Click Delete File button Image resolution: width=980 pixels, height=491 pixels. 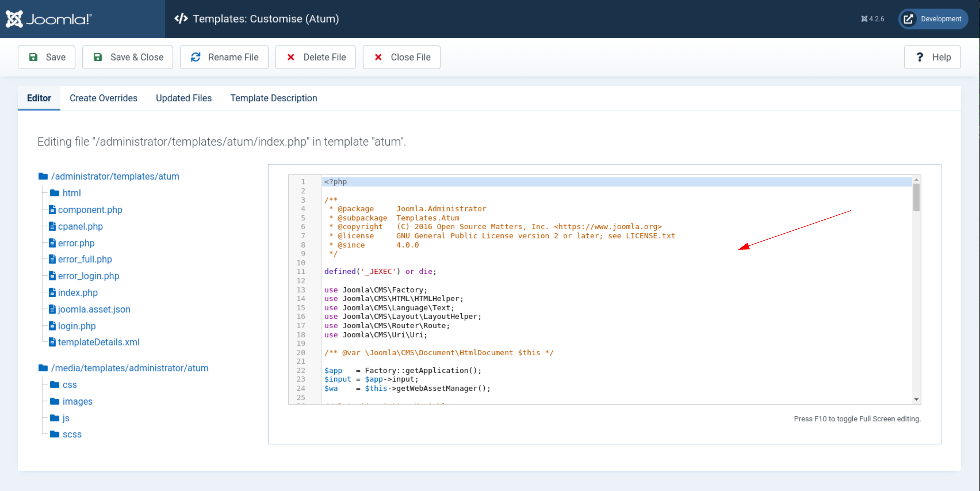(315, 57)
